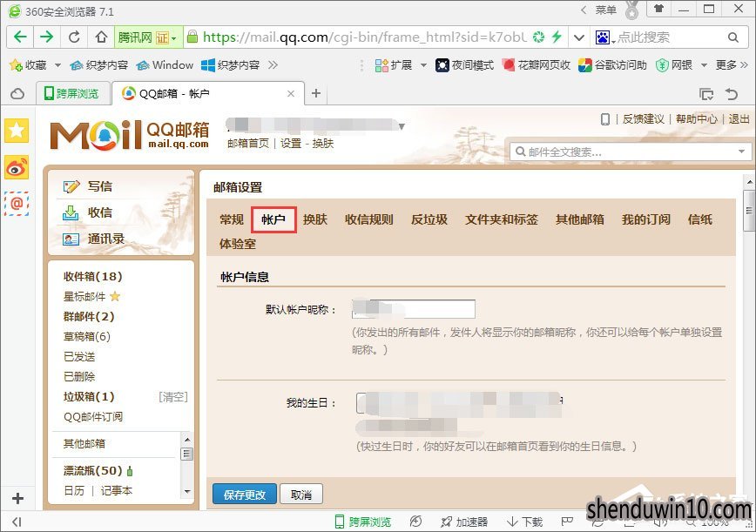Click the cloud icon left of the tabs
This screenshot has height=532, width=756.
(x=17, y=93)
